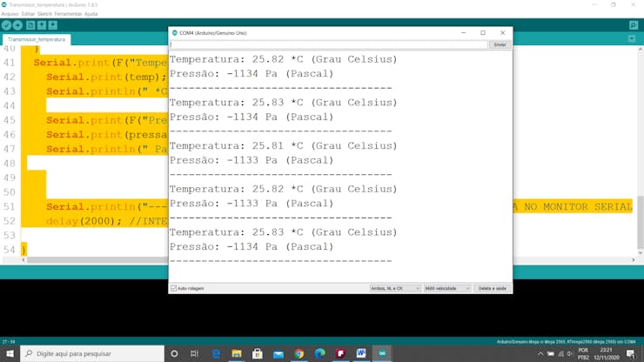
Task: Toggle the Auto-rolagem checkbox
Action: click(174, 288)
